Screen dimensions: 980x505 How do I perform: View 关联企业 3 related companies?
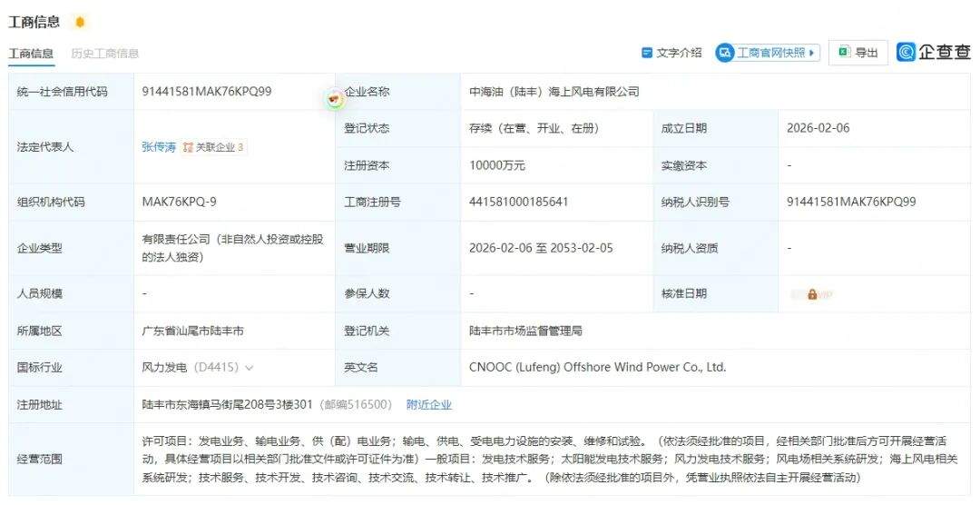point(219,147)
